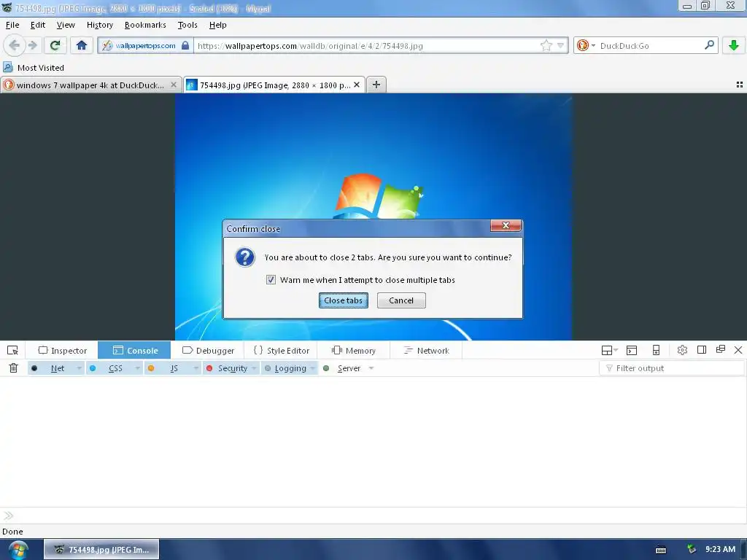
Task: Go forward with the Forward arrow button
Action: point(32,45)
